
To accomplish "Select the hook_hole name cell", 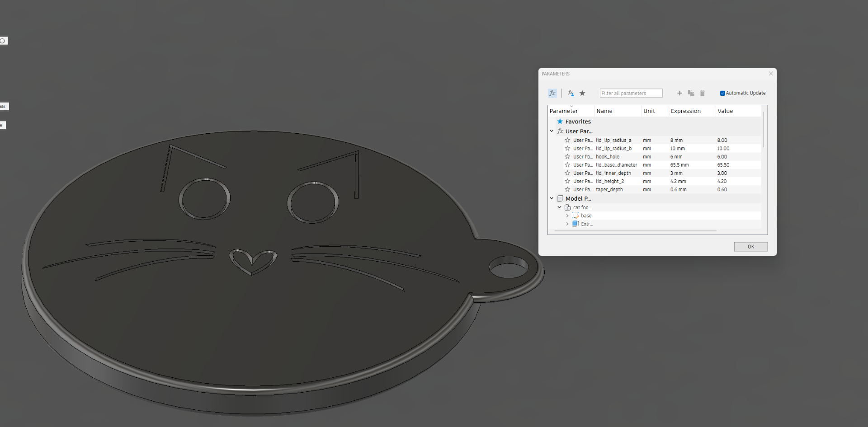I will pyautogui.click(x=618, y=157).
